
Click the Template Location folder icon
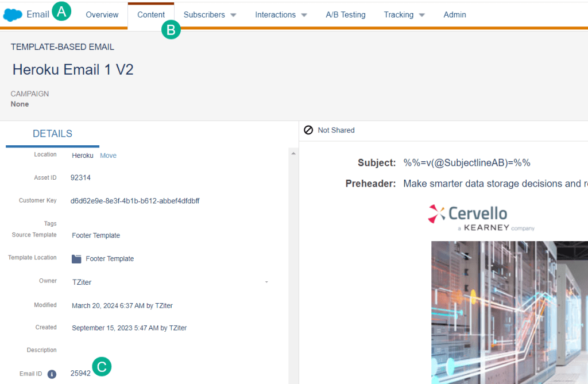[x=76, y=259]
